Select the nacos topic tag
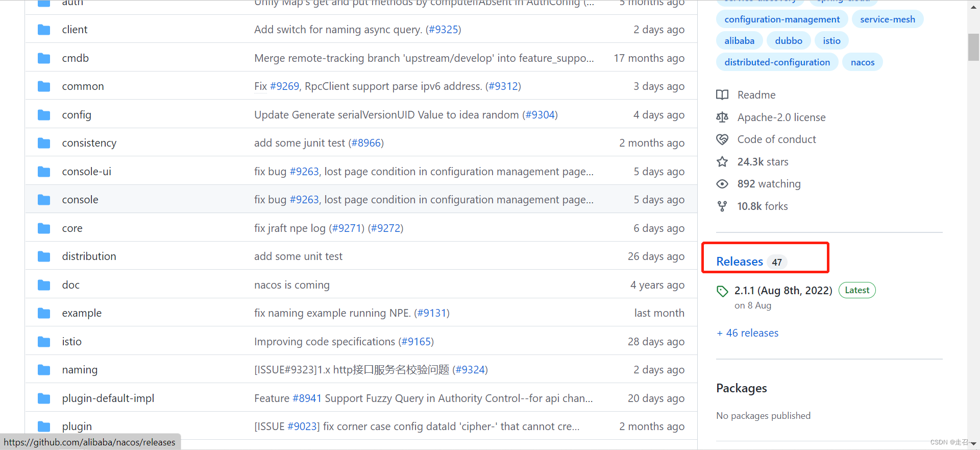The image size is (980, 450). 863,62
